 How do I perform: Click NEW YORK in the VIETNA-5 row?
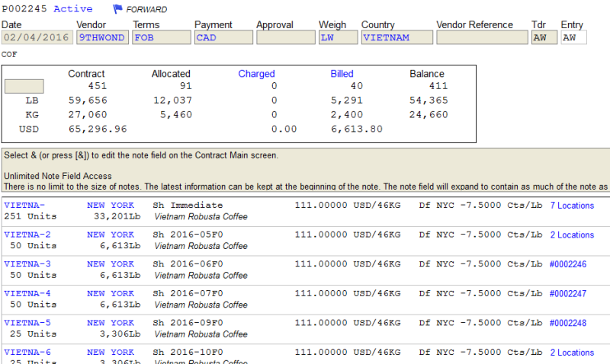click(111, 323)
